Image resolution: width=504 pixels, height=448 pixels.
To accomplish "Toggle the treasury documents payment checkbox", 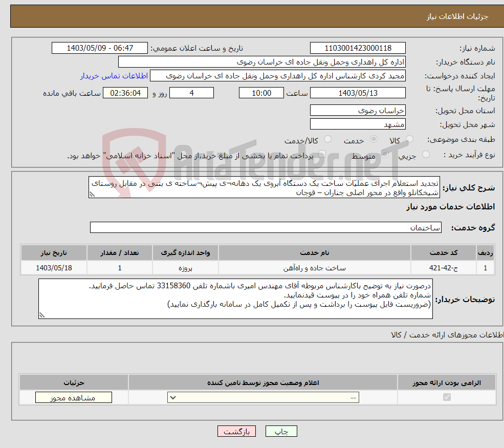I will click(x=322, y=155).
